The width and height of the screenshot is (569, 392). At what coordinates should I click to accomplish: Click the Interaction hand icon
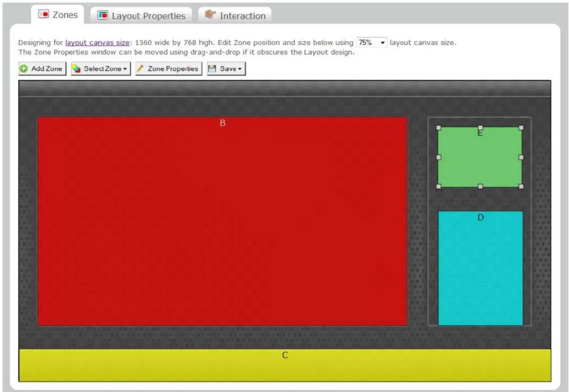(x=211, y=15)
